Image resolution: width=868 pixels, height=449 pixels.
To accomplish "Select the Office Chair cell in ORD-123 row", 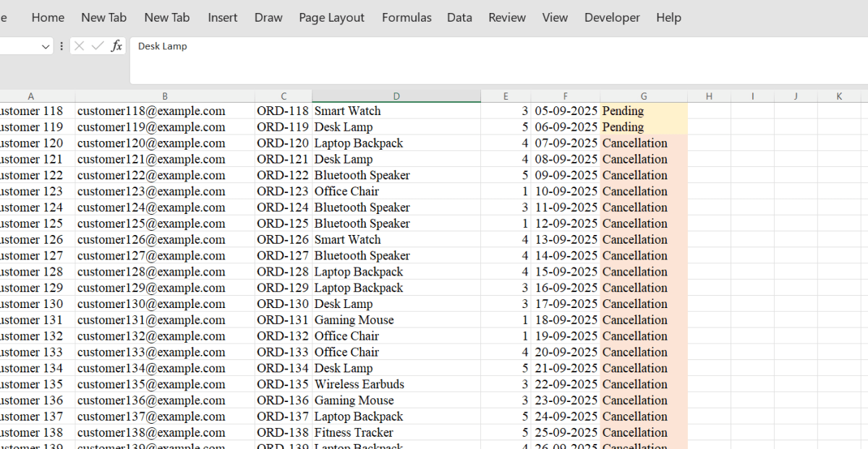I will pyautogui.click(x=396, y=192).
